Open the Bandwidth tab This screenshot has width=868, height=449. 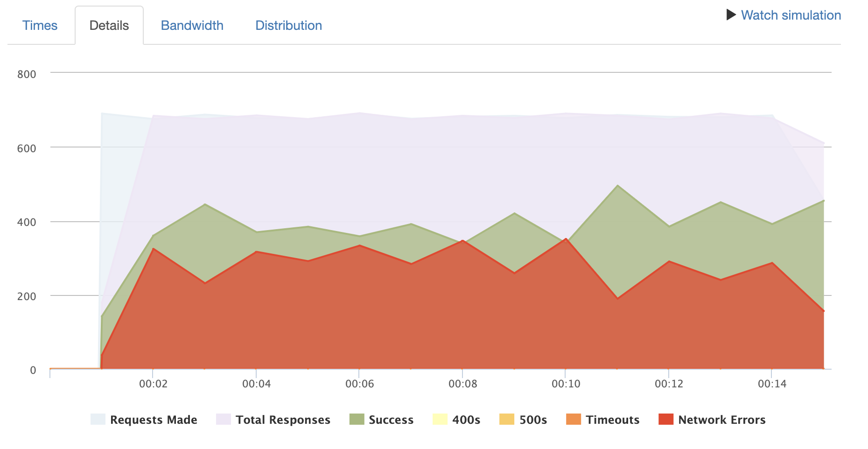[192, 25]
